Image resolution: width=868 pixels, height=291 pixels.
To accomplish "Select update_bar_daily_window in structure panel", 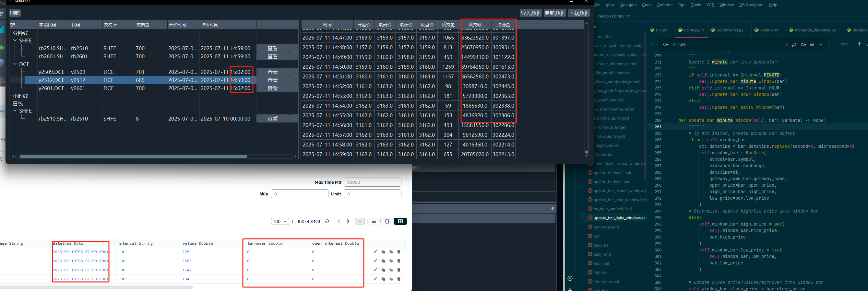I will [617, 218].
